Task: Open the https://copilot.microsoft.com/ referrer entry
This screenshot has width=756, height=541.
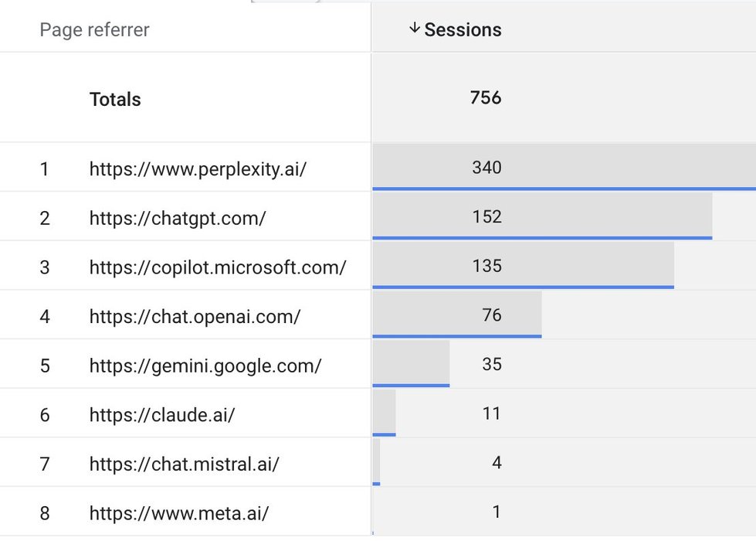Action: [x=218, y=267]
